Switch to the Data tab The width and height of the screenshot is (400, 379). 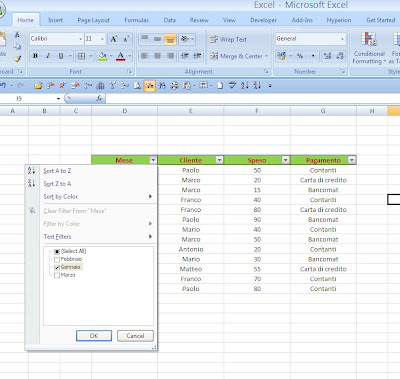170,20
